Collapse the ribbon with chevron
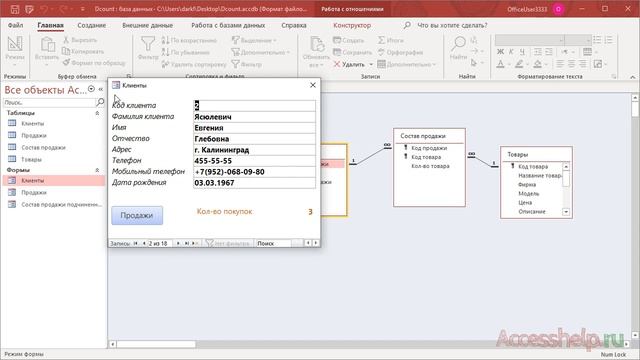 [633, 77]
